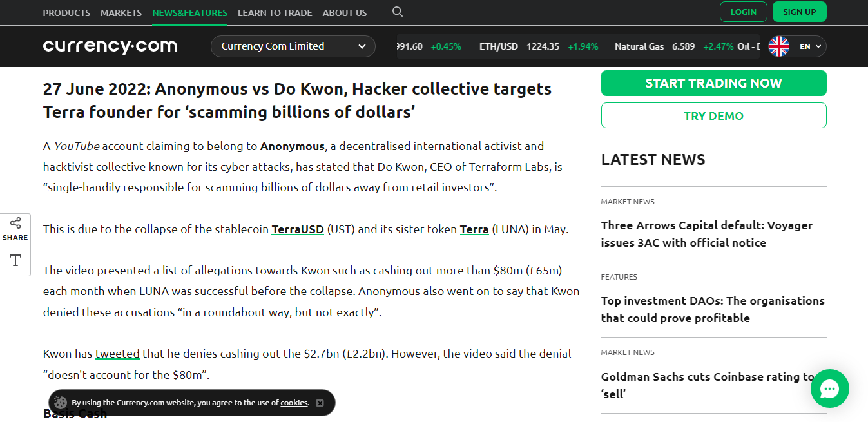Click the SHARE label
The image size is (868, 422).
pyautogui.click(x=15, y=238)
